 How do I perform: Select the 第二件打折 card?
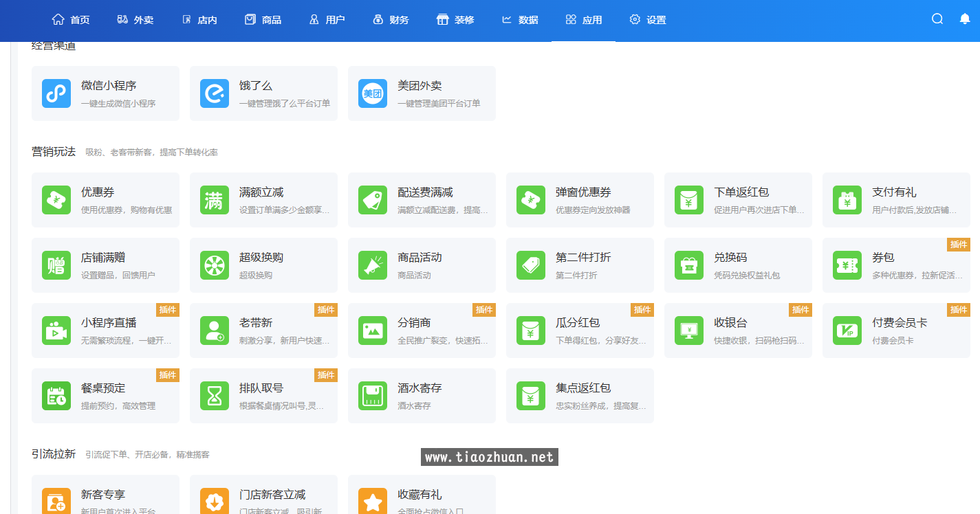point(580,265)
